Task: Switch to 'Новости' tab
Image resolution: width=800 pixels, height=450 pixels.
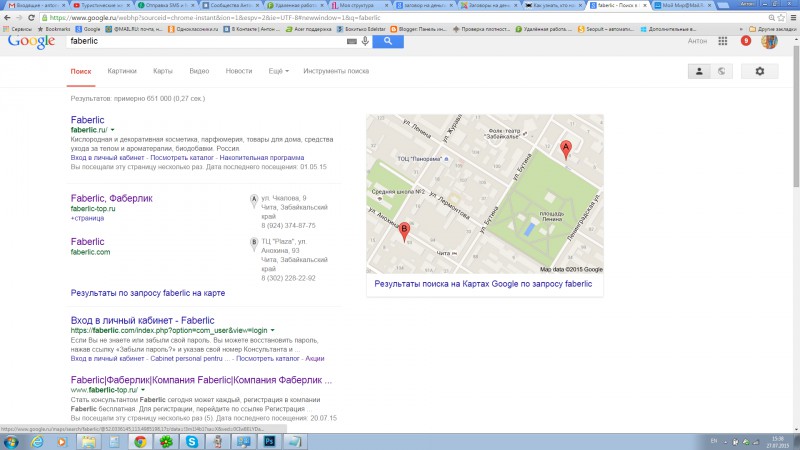Action: pyautogui.click(x=239, y=71)
